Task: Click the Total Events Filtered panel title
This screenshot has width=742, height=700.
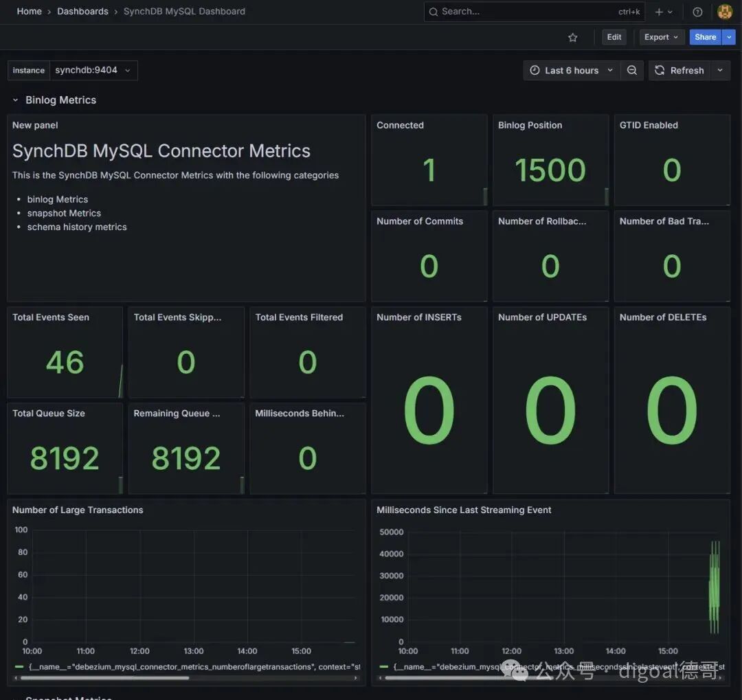Action: (299, 317)
